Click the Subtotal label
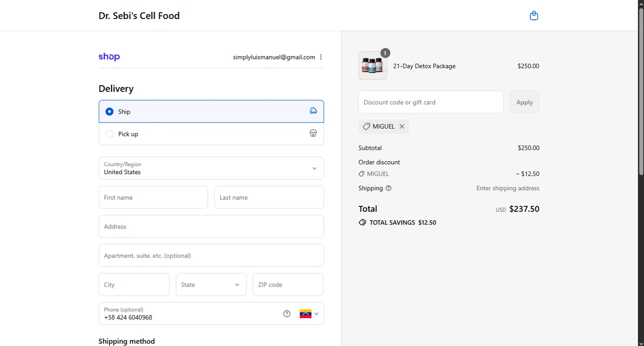Viewport: 644px width, 346px height. (x=370, y=148)
